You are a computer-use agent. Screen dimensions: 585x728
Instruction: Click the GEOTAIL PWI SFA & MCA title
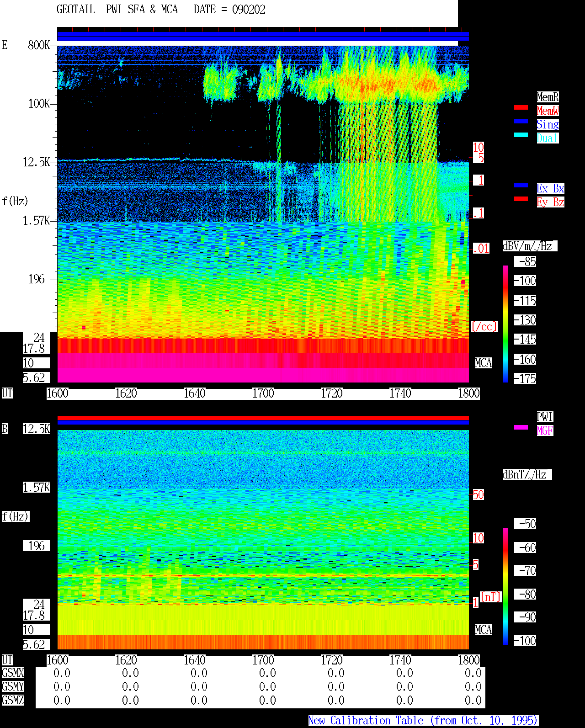click(x=117, y=10)
